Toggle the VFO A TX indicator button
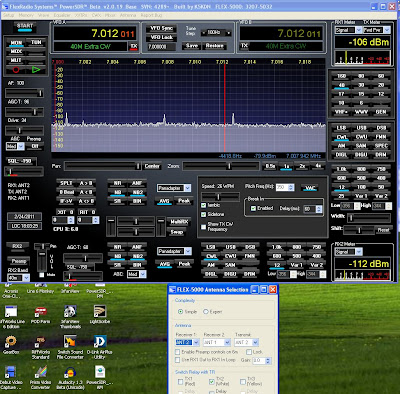Viewport: 400px width, 394px height. tap(134, 46)
